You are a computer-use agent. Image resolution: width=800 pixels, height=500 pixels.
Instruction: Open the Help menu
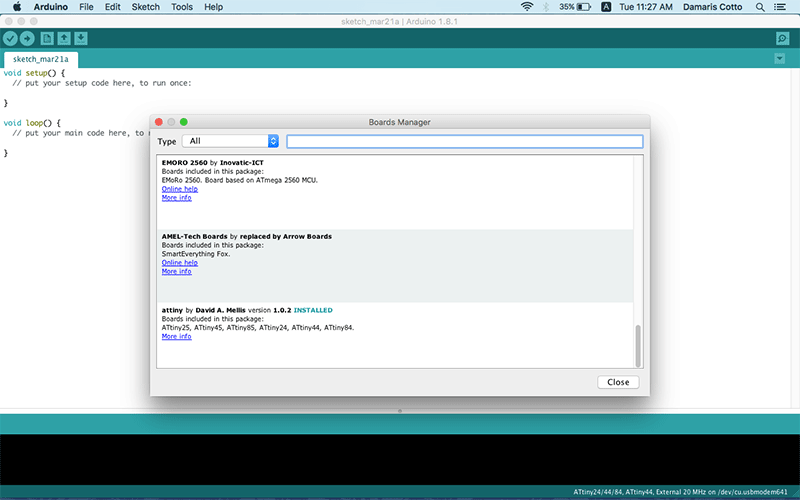click(213, 7)
